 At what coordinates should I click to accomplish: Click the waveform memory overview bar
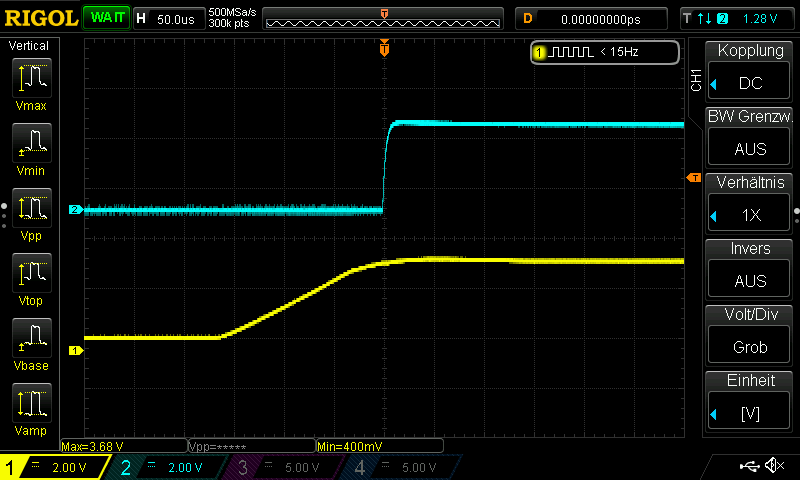coord(383,19)
